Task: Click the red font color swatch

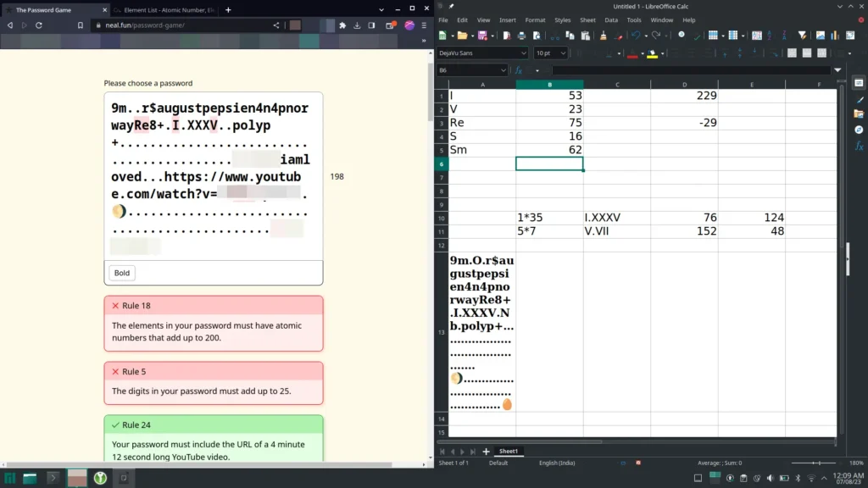Action: (x=632, y=53)
